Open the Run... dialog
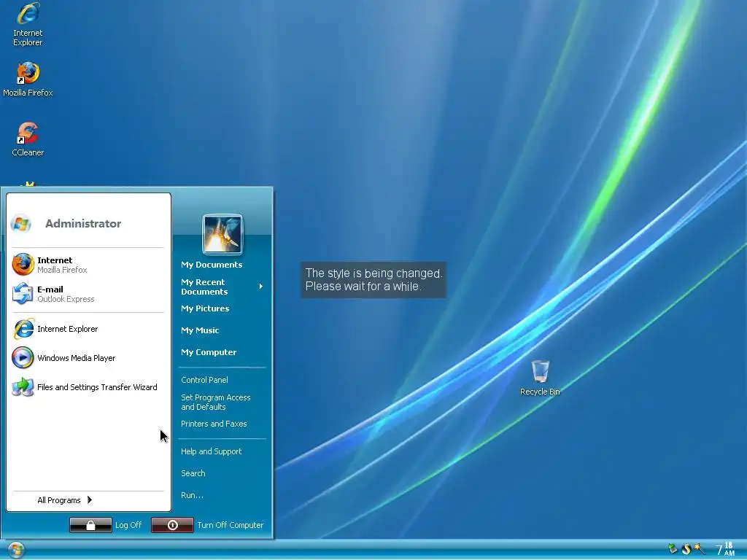747x560 pixels. point(192,495)
